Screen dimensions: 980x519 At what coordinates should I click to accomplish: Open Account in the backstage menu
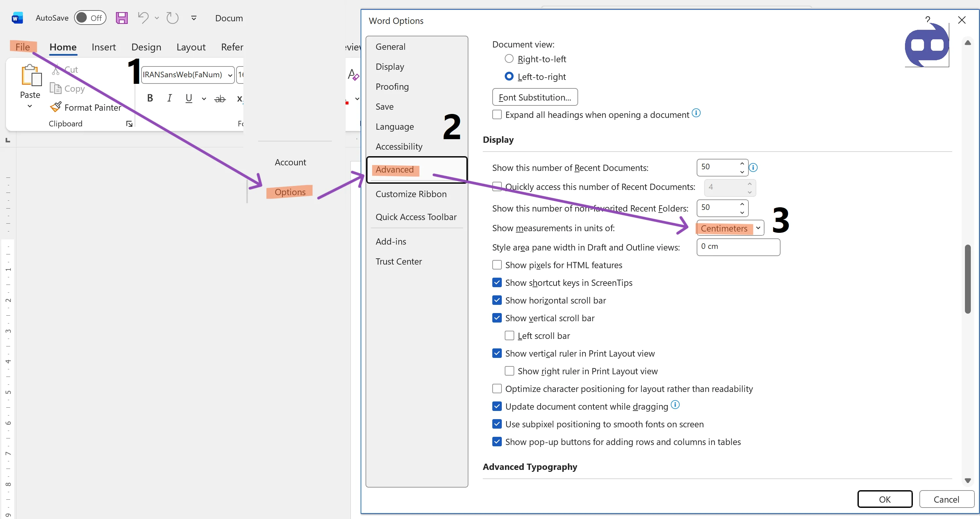(x=290, y=162)
